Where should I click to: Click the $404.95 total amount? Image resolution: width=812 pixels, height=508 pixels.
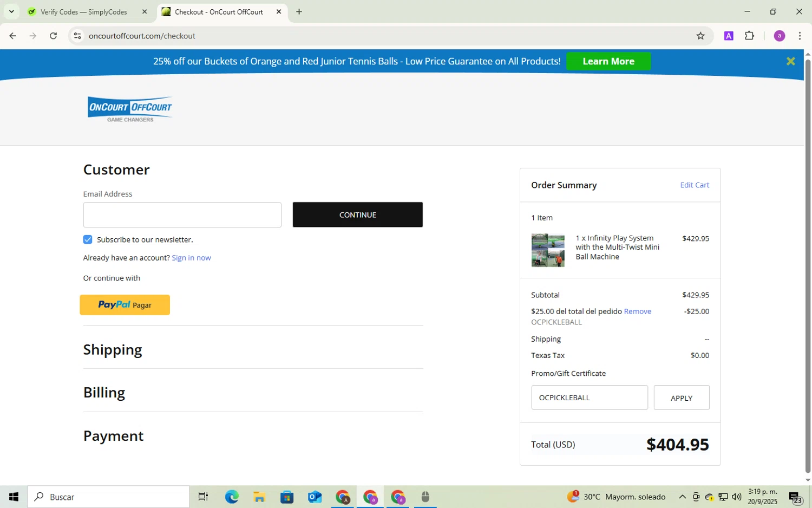677,445
